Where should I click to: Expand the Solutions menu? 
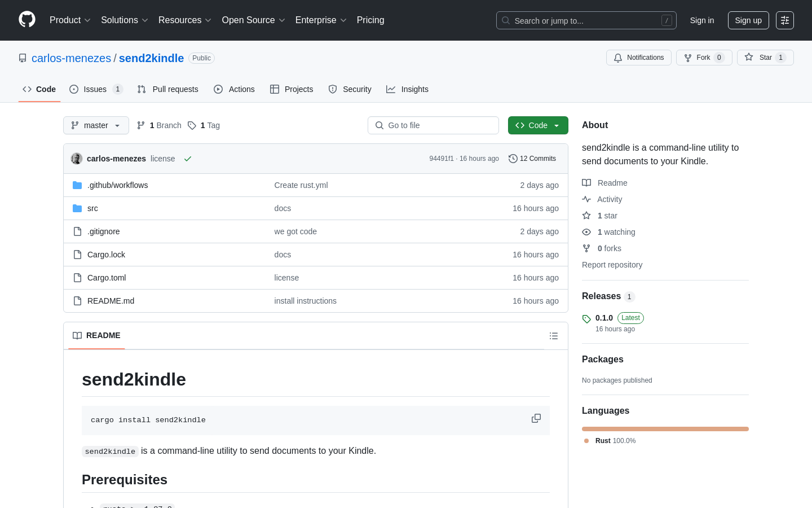124,20
